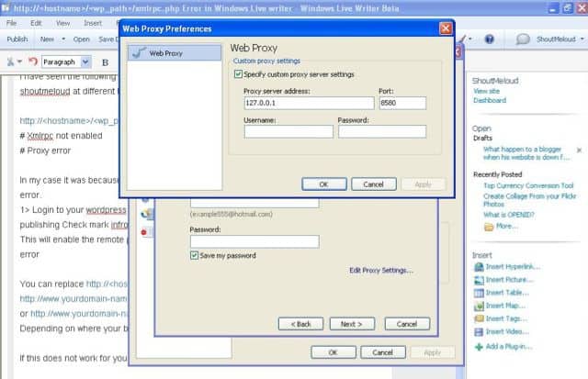Click Cancel in the account wizard
Viewport: 588px width, 379px height.
(x=407, y=324)
